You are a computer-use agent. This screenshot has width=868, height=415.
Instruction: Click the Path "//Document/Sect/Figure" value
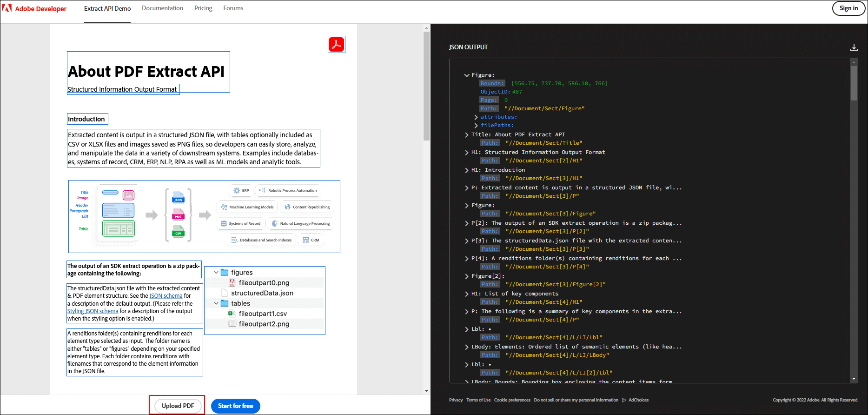pos(544,109)
